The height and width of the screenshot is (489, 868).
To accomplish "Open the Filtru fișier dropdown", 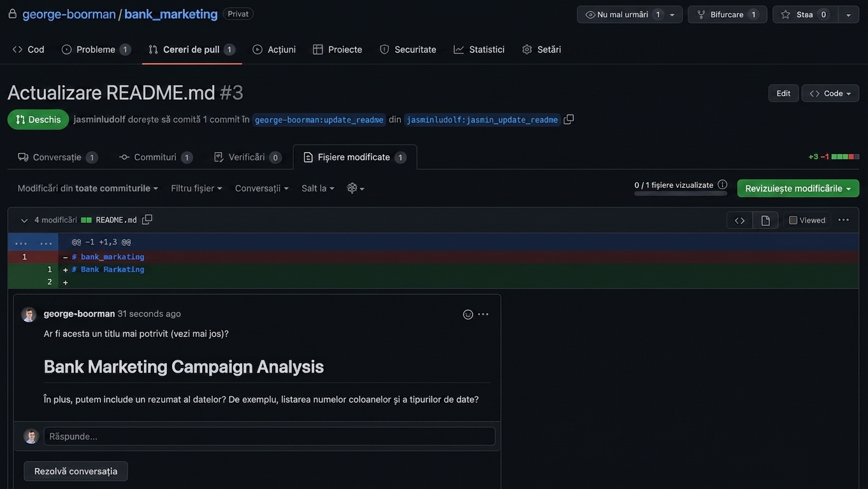I will [x=196, y=188].
